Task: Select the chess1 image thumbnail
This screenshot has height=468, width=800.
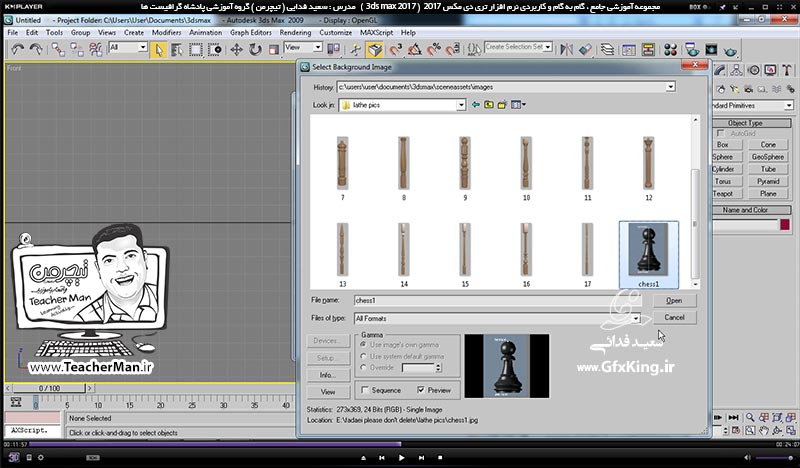Action: point(648,255)
